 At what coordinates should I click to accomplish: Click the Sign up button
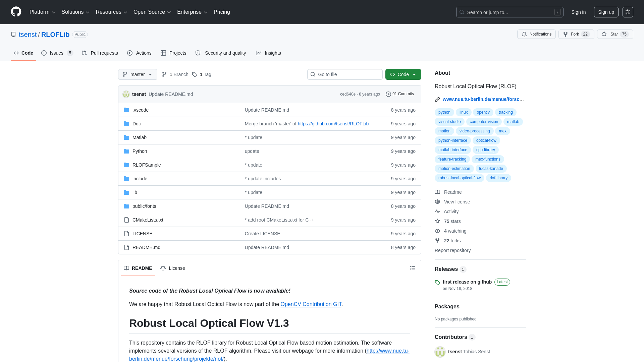point(606,12)
